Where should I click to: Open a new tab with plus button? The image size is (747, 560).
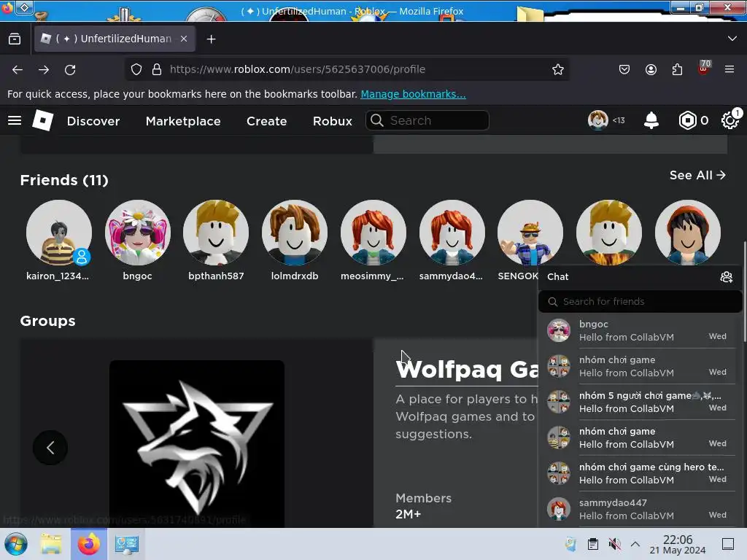point(211,39)
